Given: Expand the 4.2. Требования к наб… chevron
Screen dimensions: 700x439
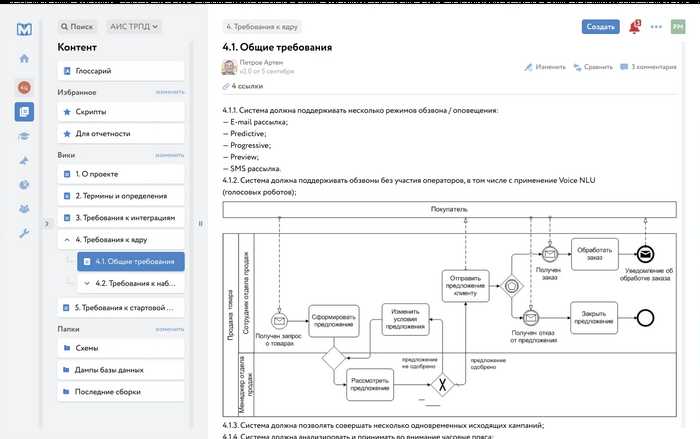Looking at the screenshot, I should [x=87, y=283].
